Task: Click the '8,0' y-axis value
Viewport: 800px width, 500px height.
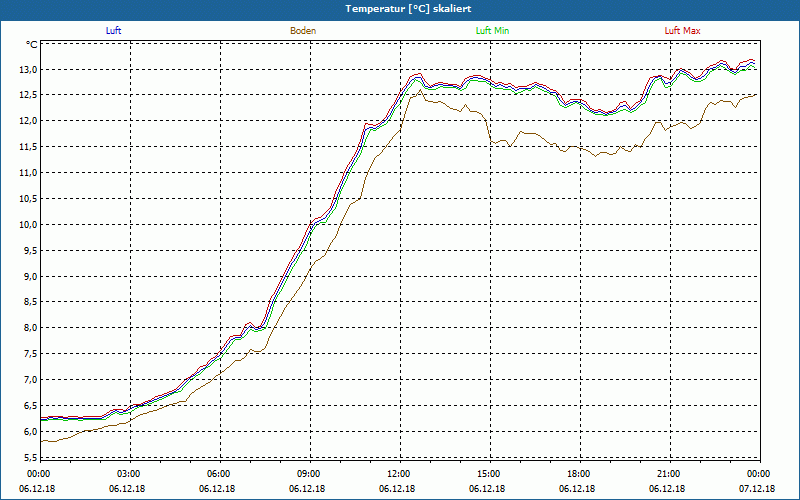Action: pos(30,328)
